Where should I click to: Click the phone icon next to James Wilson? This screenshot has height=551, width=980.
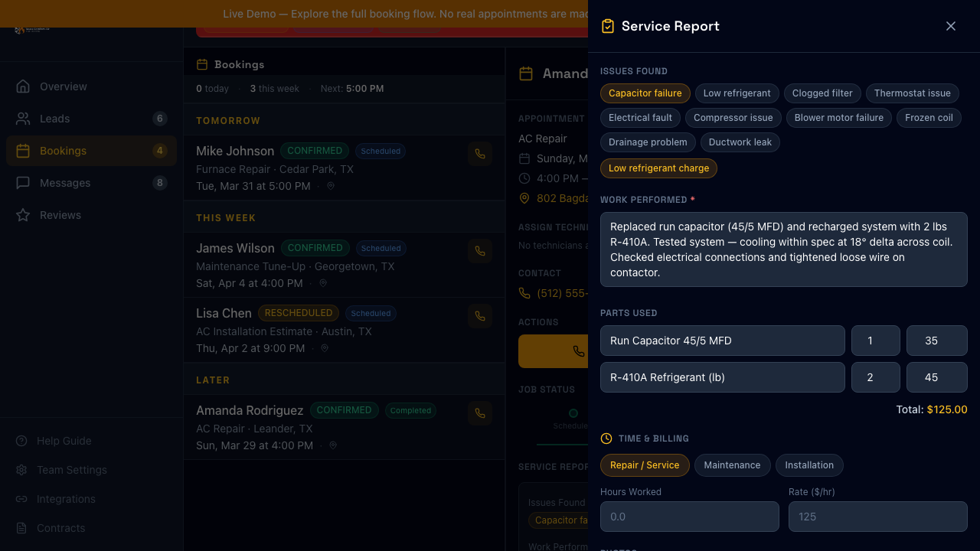pos(479,251)
